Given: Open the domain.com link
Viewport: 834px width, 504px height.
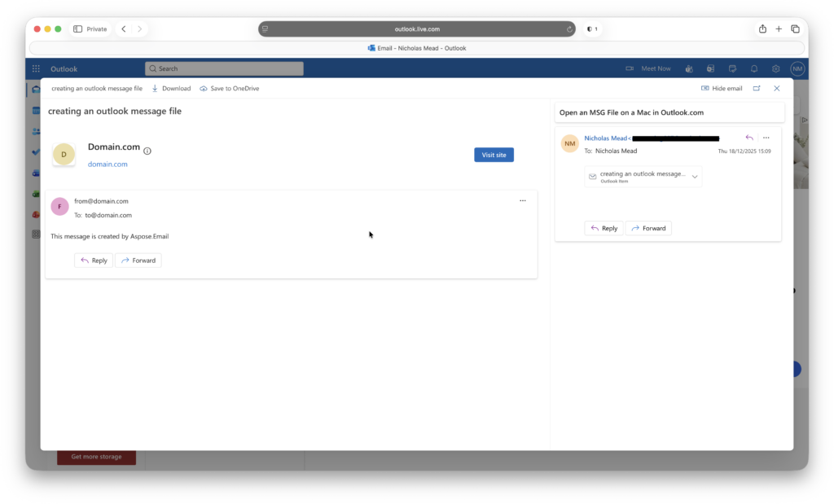Looking at the screenshot, I should click(x=108, y=164).
